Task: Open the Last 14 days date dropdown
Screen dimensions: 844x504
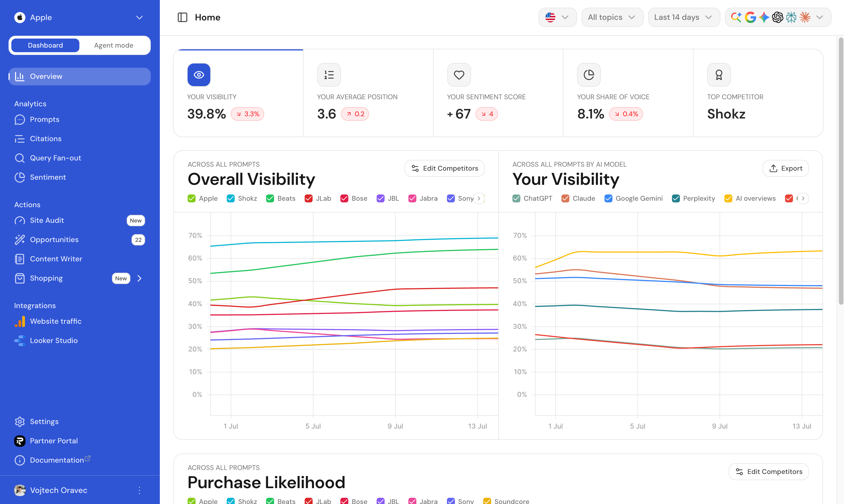Action: point(684,17)
